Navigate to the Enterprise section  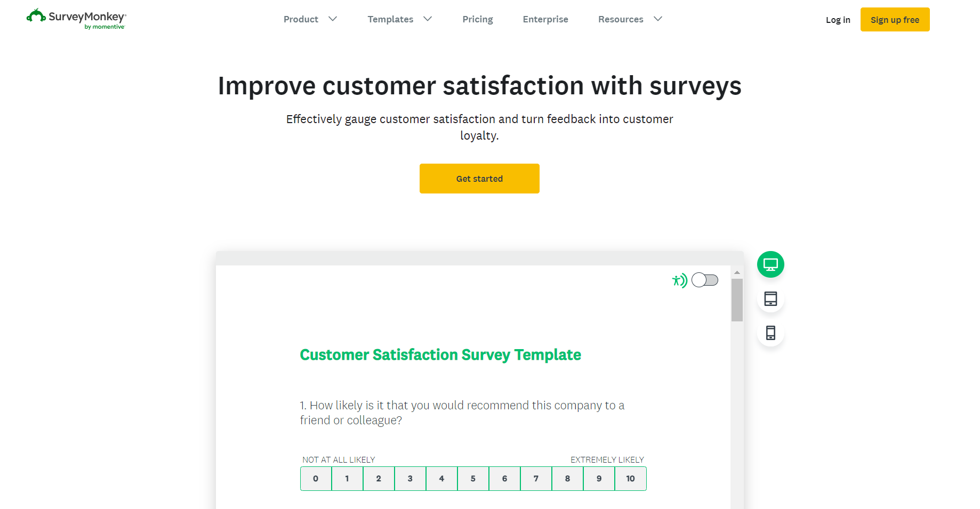pyautogui.click(x=545, y=19)
